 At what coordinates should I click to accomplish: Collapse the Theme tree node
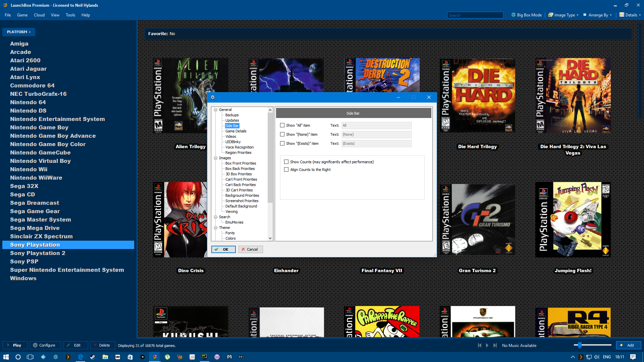tap(216, 228)
